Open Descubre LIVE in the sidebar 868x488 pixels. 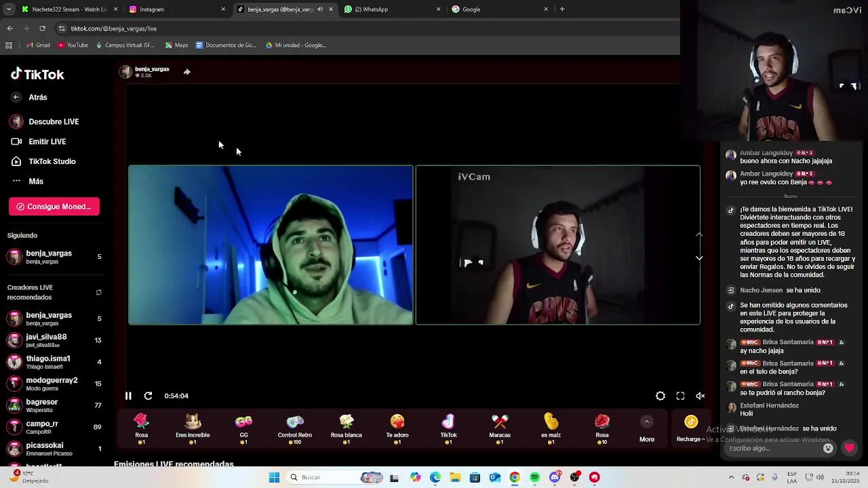(x=45, y=122)
